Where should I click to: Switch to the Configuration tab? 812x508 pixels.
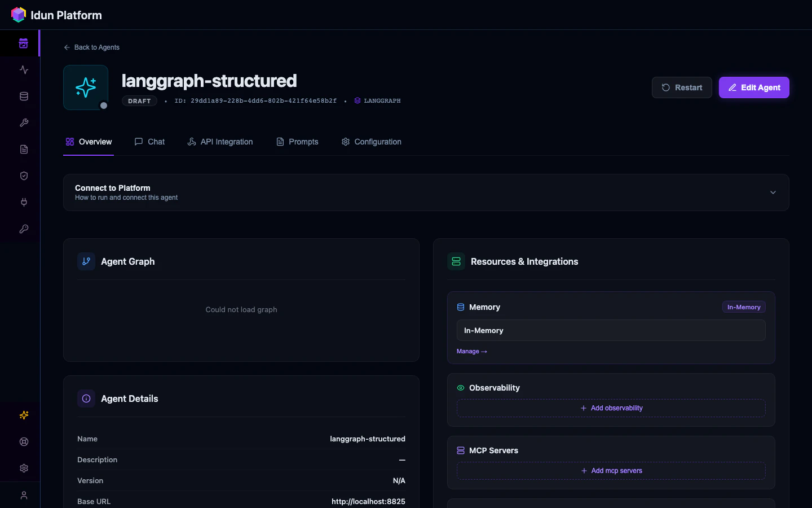371,142
